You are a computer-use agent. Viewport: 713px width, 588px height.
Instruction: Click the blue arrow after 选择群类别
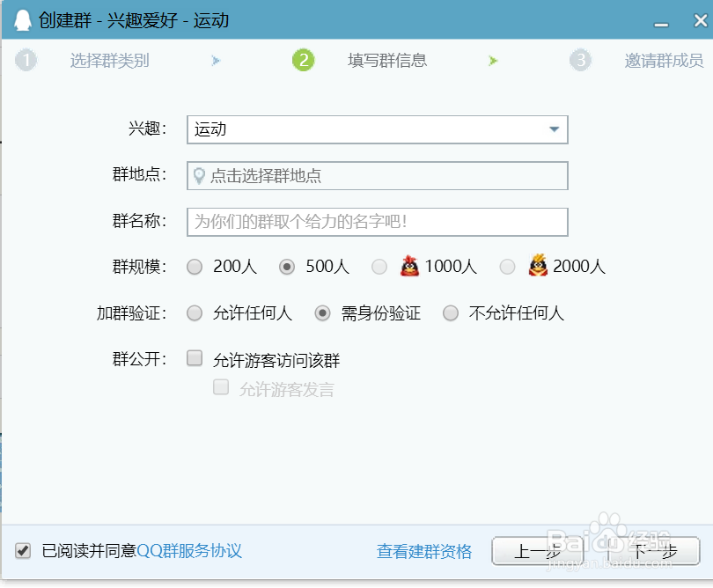click(216, 61)
